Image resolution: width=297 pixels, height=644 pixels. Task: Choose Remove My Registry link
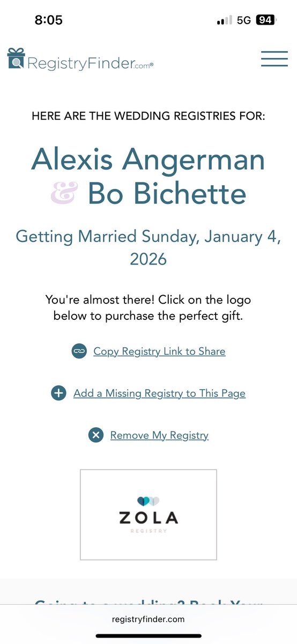click(159, 435)
